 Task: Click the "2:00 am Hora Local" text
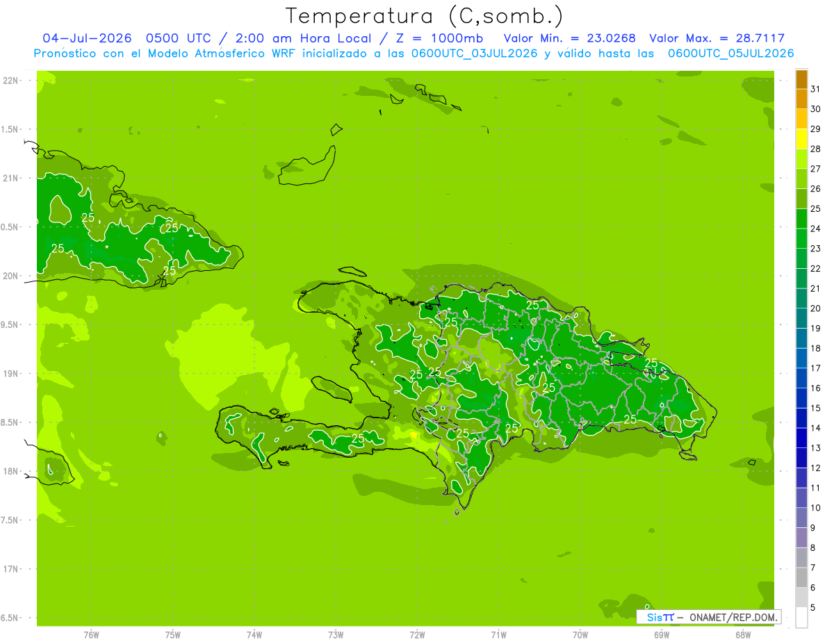(303, 38)
